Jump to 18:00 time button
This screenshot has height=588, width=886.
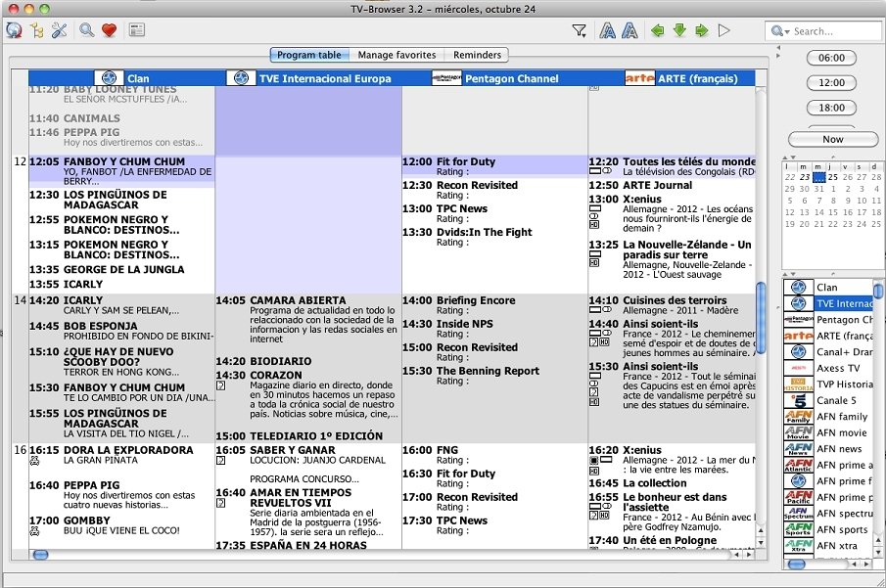(832, 108)
